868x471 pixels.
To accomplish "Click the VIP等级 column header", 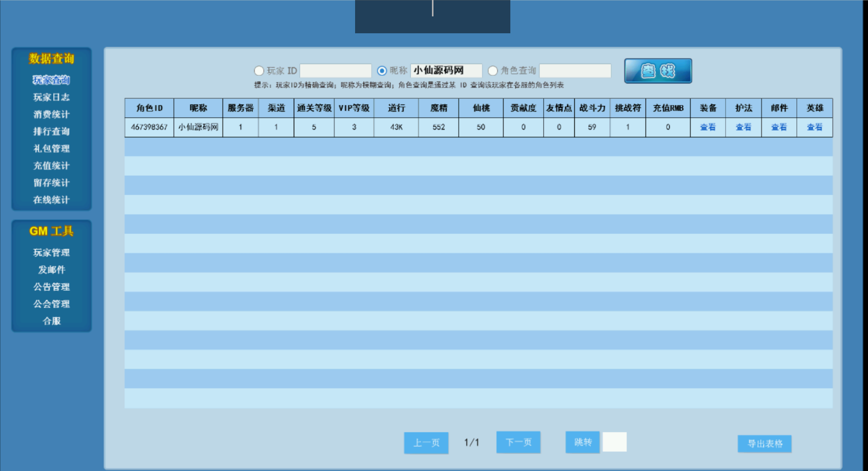I will coord(354,108).
